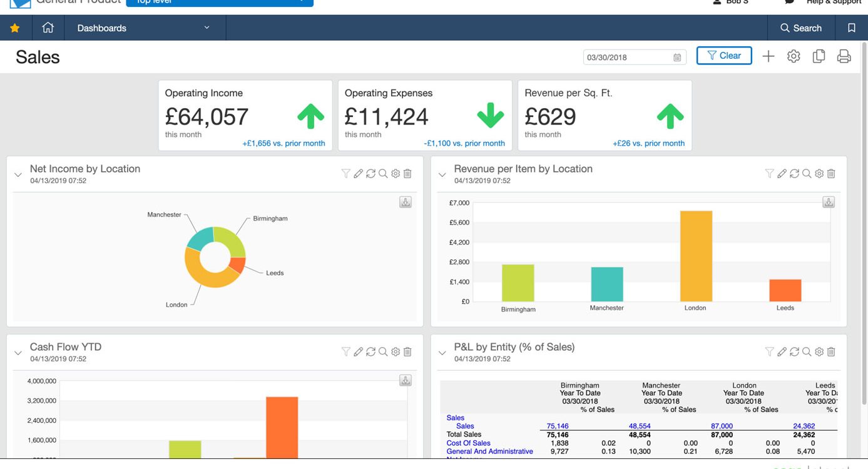Screen dimensions: 868x469
Task: Refresh the Cash Flow YTD panel
Action: coord(370,352)
